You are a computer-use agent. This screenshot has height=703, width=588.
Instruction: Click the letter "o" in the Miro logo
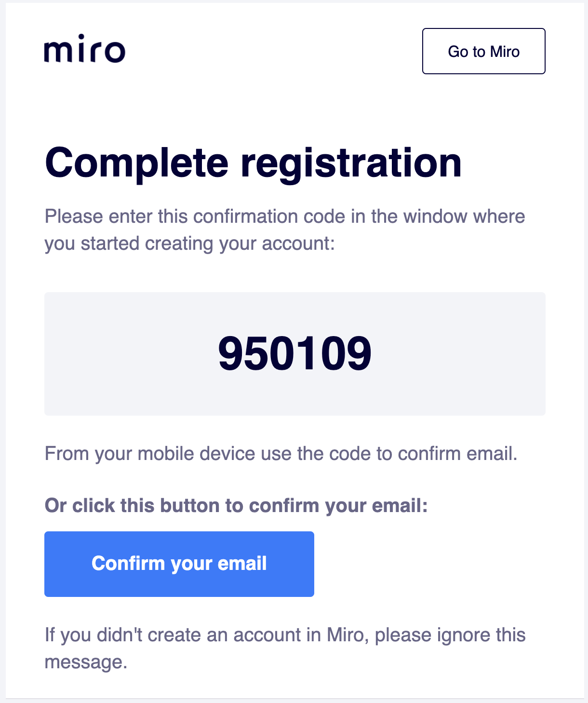(x=114, y=52)
